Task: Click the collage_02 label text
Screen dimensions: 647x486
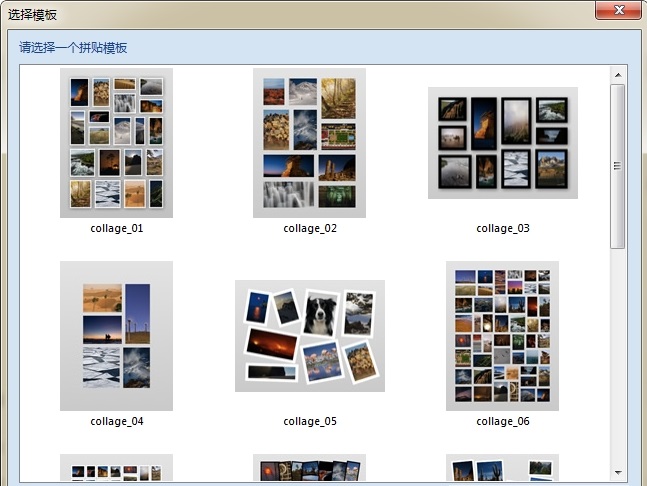Action: click(x=310, y=229)
